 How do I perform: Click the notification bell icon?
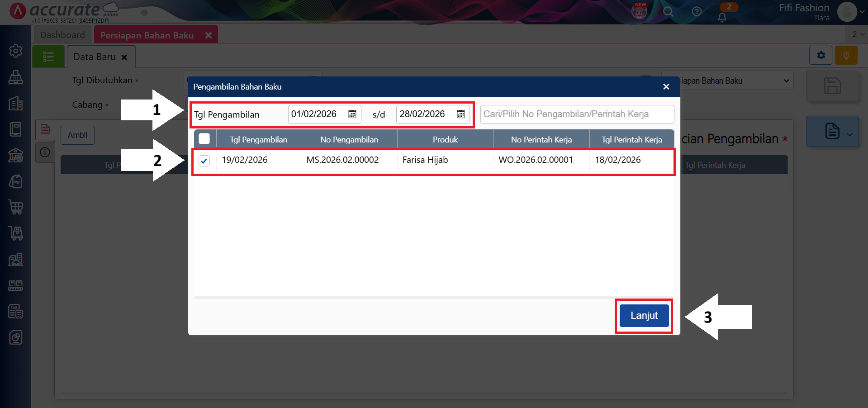pos(722,17)
